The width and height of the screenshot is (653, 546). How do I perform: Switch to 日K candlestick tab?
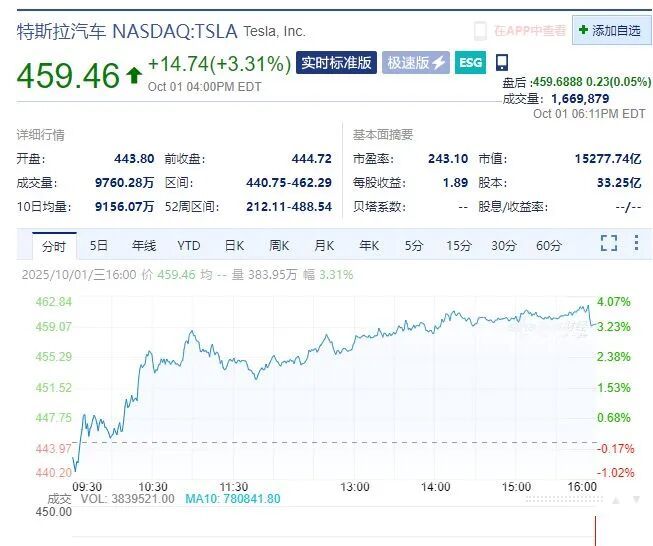pos(234,245)
